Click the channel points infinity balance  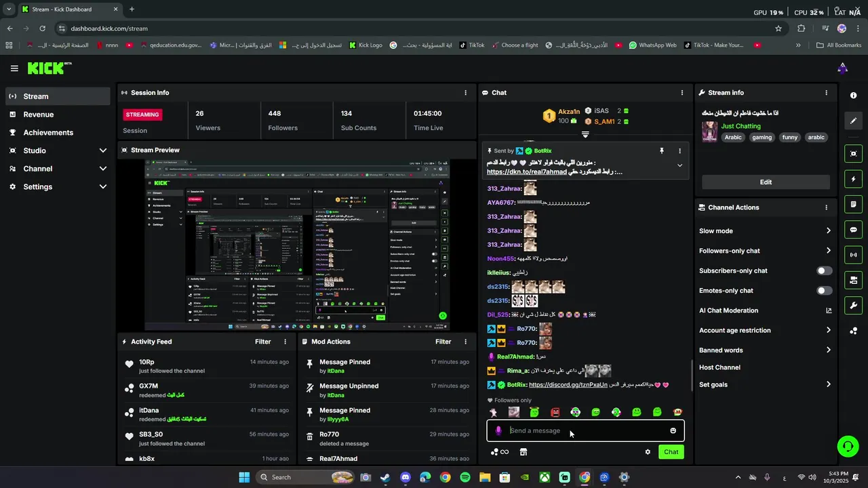500,452
